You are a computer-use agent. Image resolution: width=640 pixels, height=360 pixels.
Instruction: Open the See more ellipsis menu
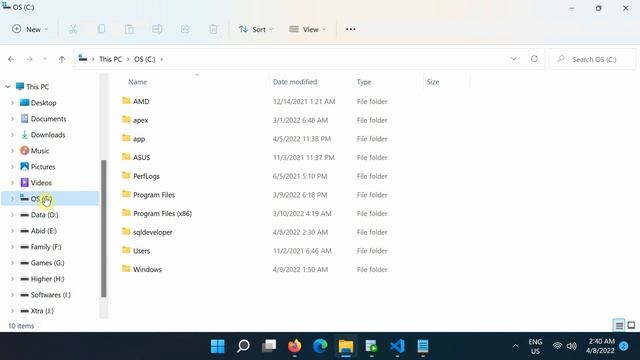tap(351, 29)
